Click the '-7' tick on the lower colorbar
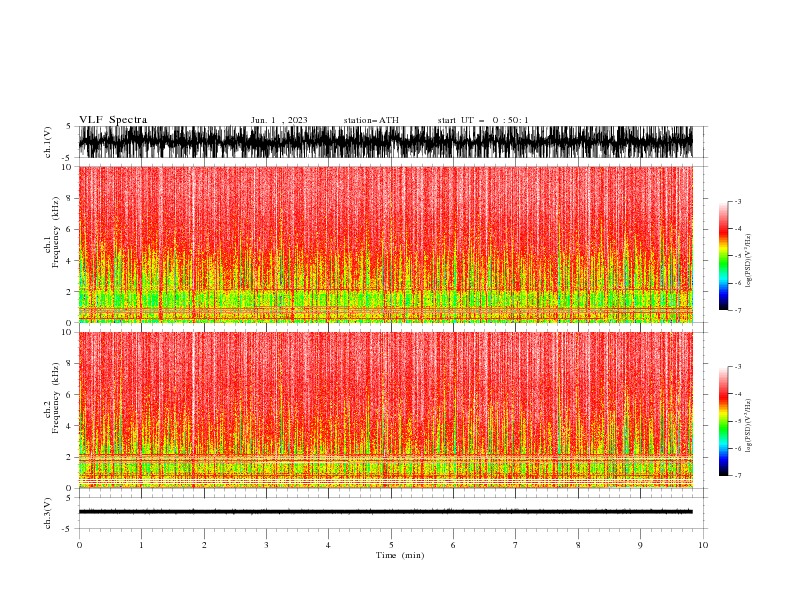This screenshot has width=792, height=612. click(x=738, y=475)
